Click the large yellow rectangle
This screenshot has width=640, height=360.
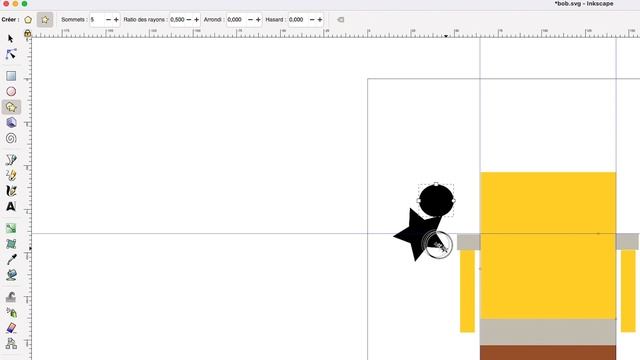click(x=548, y=245)
